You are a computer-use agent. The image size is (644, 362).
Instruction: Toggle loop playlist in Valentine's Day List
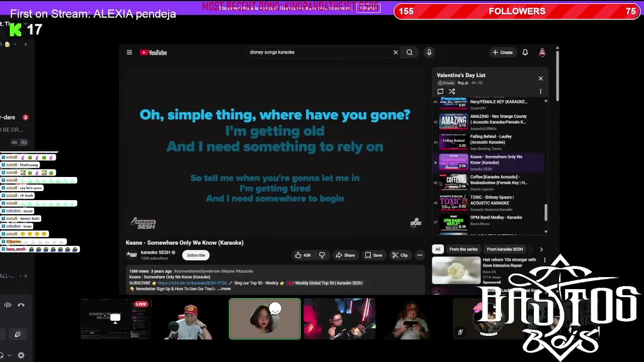tap(440, 92)
